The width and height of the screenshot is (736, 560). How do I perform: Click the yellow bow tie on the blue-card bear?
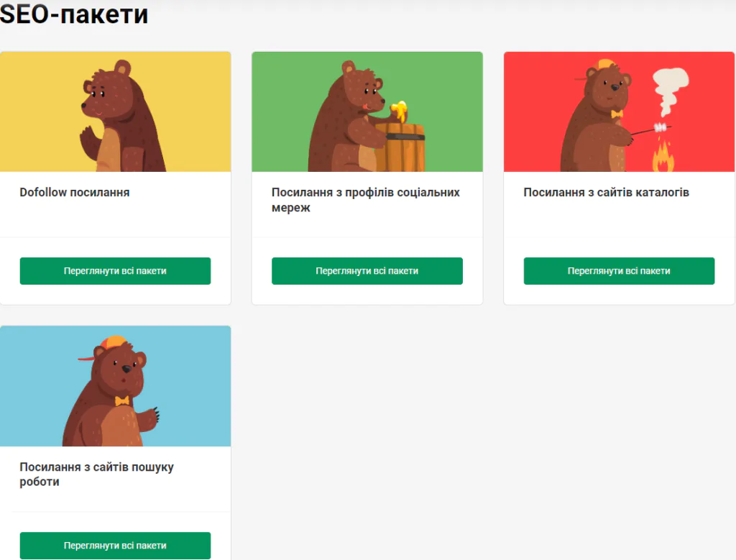tap(122, 400)
